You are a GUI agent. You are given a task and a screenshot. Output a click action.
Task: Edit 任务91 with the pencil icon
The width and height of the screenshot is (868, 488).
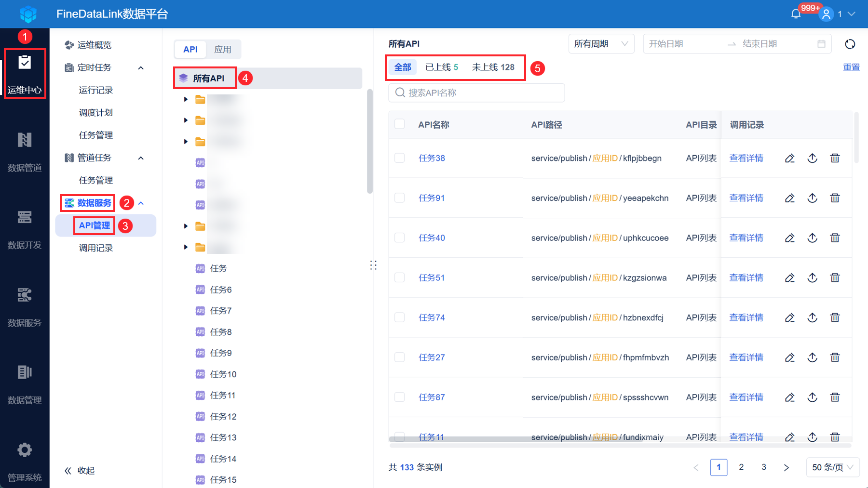[x=790, y=198]
